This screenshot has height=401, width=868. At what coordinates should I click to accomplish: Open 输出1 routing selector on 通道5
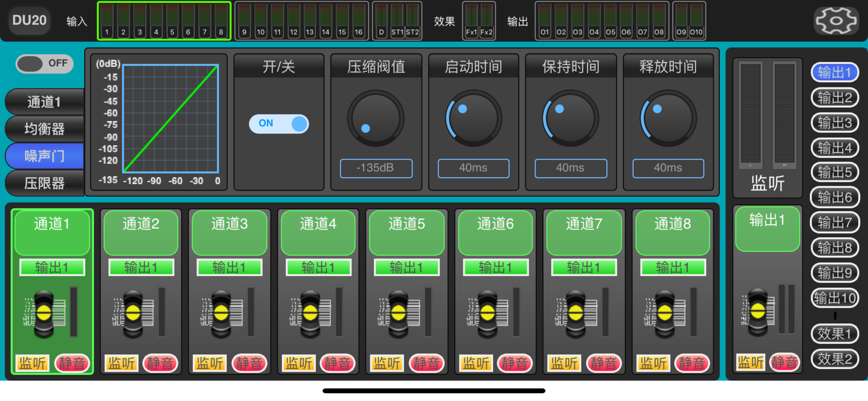[407, 268]
